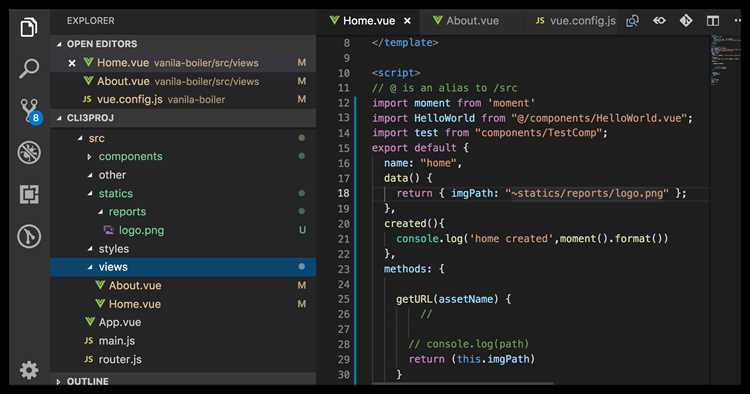750x394 pixels.
Task: Click the methods: { line
Action: 414,269
